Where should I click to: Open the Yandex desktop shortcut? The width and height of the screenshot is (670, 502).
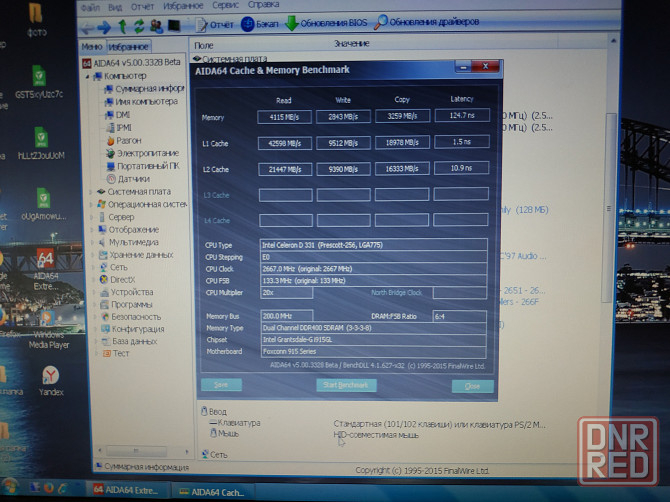point(51,380)
